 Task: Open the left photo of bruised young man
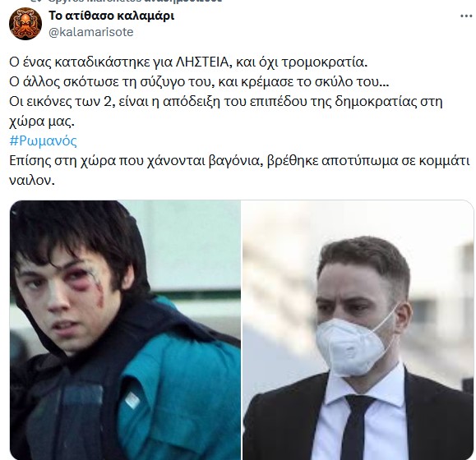point(126,330)
